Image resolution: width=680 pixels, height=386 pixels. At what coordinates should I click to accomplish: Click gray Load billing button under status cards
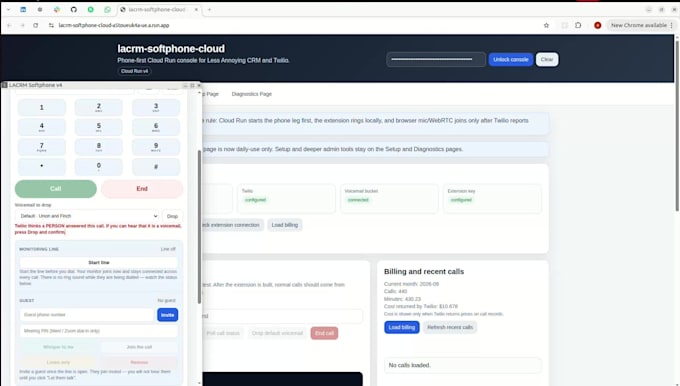pos(284,225)
